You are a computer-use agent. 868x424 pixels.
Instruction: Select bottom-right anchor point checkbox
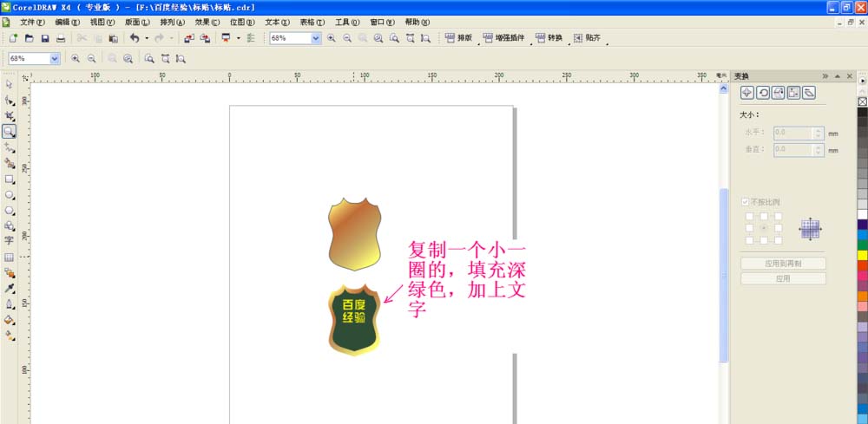(779, 240)
